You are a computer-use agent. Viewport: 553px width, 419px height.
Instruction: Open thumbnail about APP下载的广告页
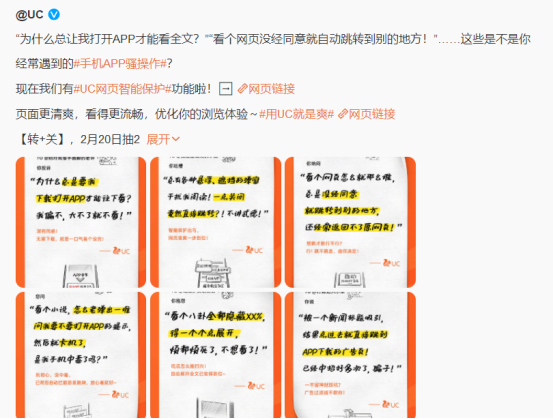[x=350, y=355]
